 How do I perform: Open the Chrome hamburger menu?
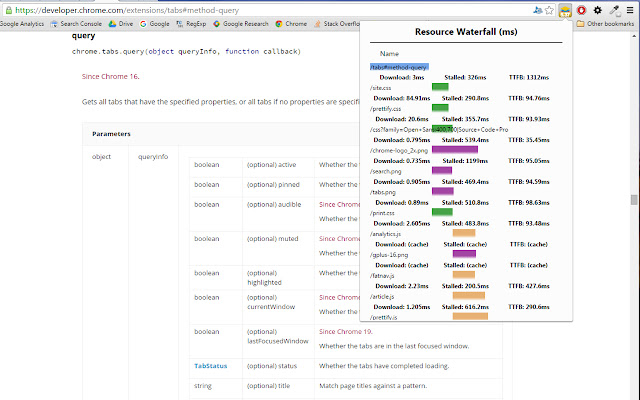click(x=630, y=9)
